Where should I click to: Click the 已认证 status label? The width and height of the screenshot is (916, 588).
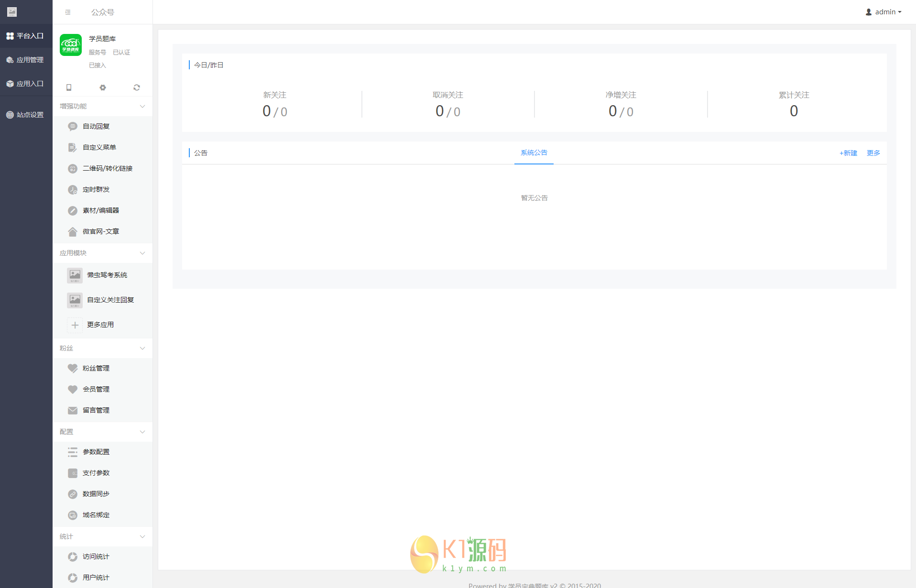click(121, 53)
